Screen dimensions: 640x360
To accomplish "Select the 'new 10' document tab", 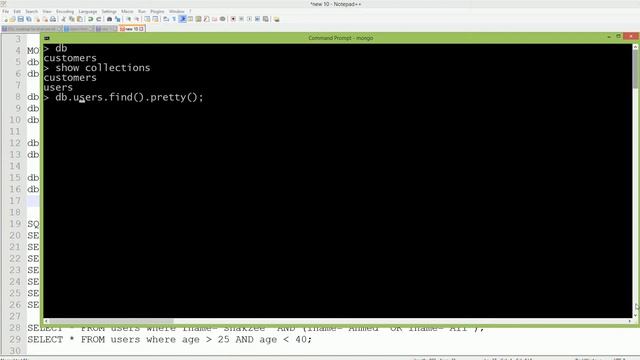I will 131,29.
